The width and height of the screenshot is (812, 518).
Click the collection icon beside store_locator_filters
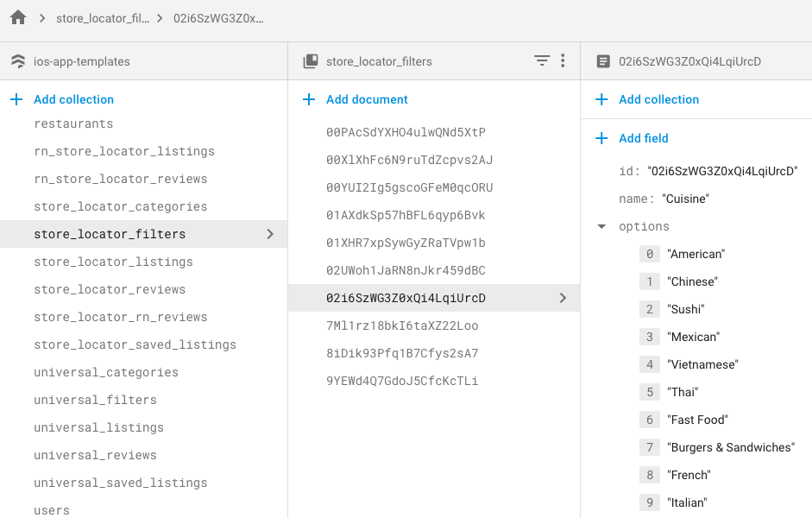[310, 60]
